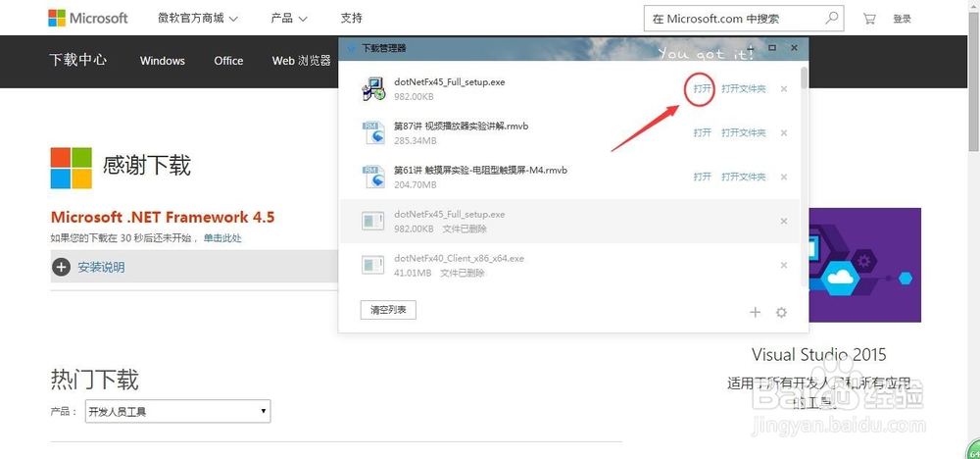Open folder for dotNetFx45_Full_setup.exe

[x=743, y=89]
